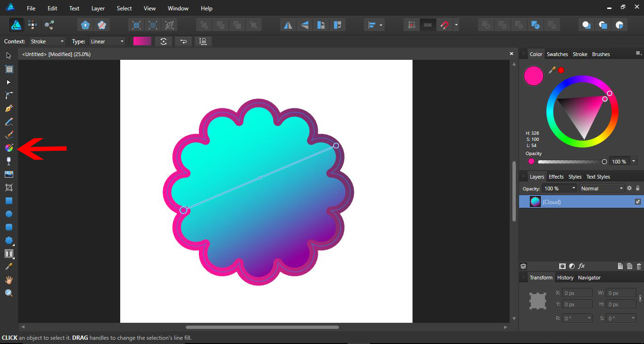Select the Node tool
This screenshot has width=644, height=344.
pos(8,82)
